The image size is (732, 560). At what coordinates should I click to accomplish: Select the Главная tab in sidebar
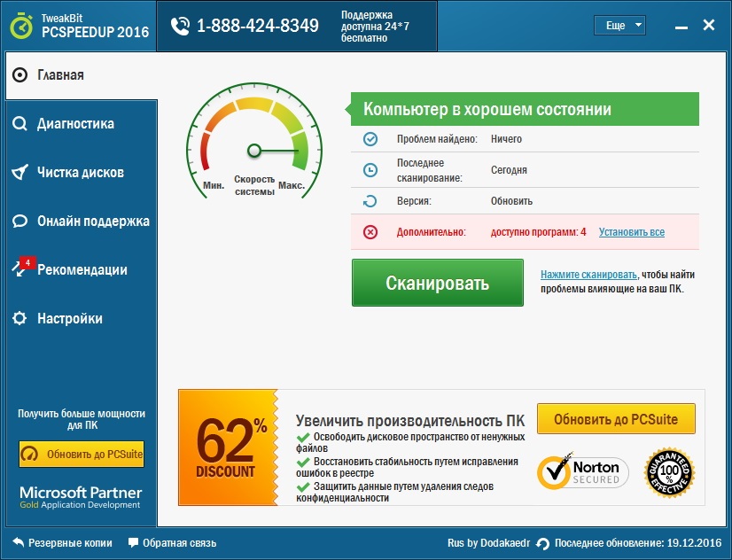pos(60,75)
